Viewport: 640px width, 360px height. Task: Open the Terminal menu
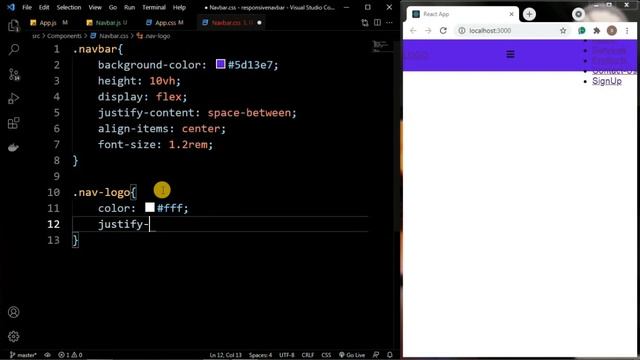154,7
